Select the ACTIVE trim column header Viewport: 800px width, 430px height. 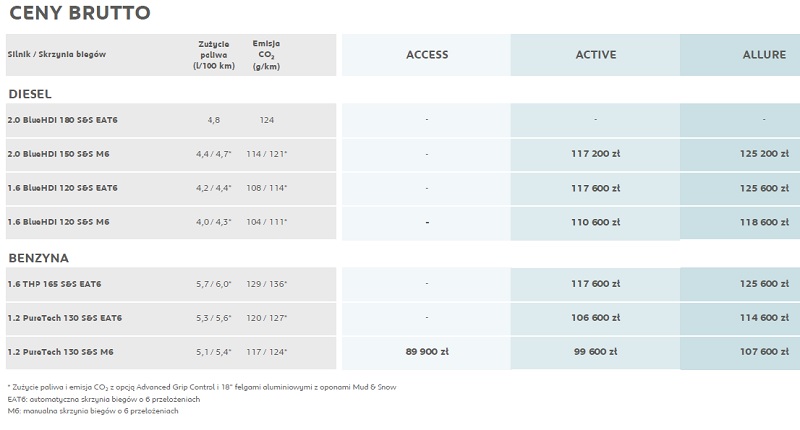(596, 55)
